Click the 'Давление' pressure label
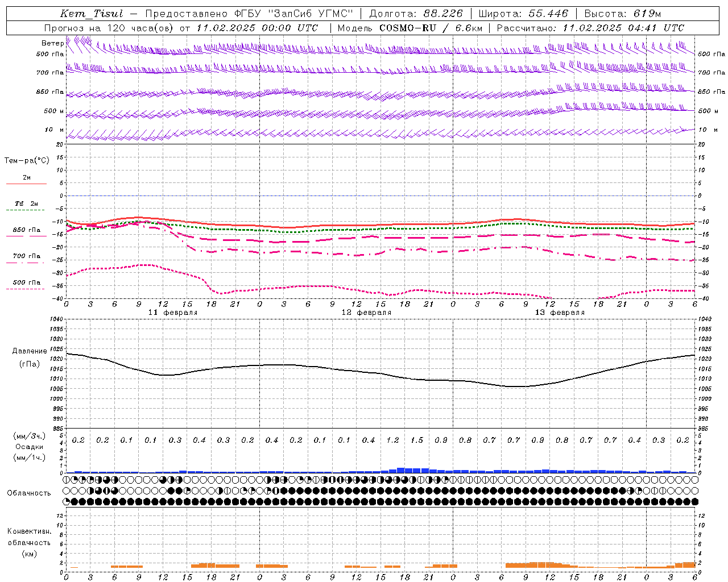The height and width of the screenshot is (582, 728). 30,351
